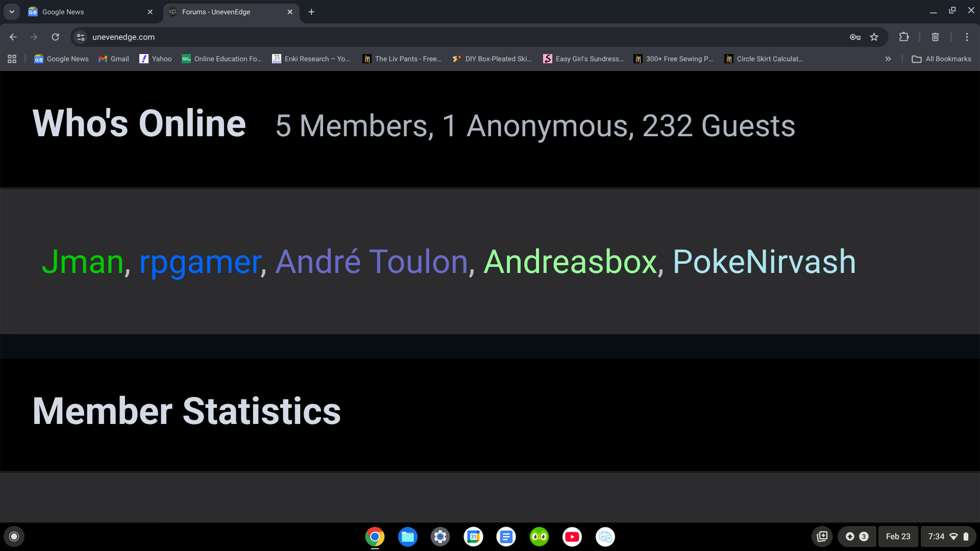Screen dimensions: 980x551
Task: Open Jman's member profile
Action: [x=83, y=262]
